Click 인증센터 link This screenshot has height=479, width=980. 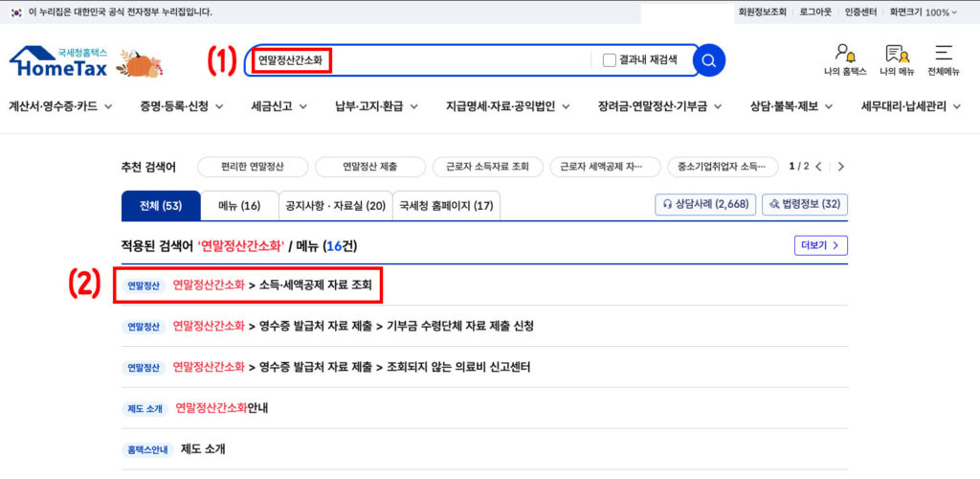pyautogui.click(x=860, y=11)
